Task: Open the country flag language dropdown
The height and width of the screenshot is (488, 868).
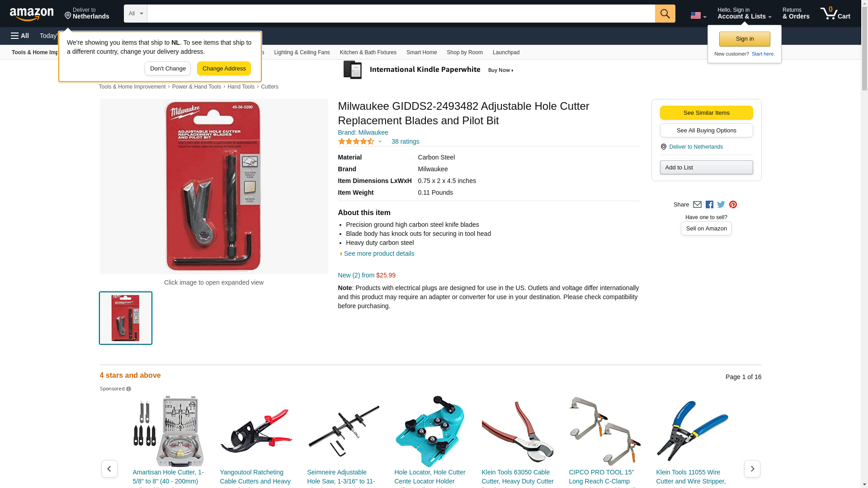Action: [x=698, y=15]
